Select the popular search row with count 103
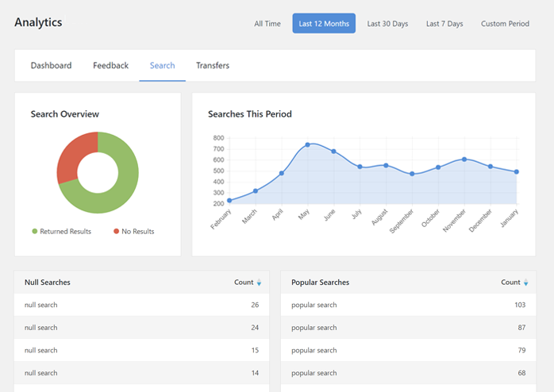The height and width of the screenshot is (392, 554). click(405, 306)
